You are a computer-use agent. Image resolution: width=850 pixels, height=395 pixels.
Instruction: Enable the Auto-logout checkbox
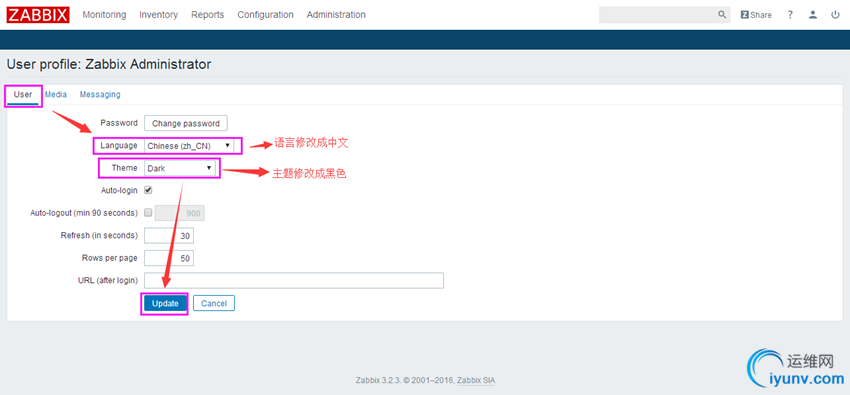(x=148, y=213)
